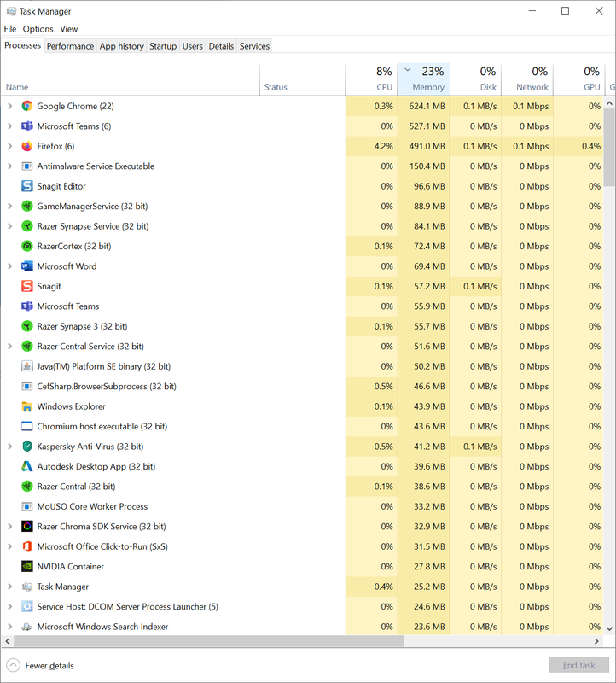The height and width of the screenshot is (683, 616).
Task: Click the Antimalware Service Executable icon
Action: coord(27,166)
